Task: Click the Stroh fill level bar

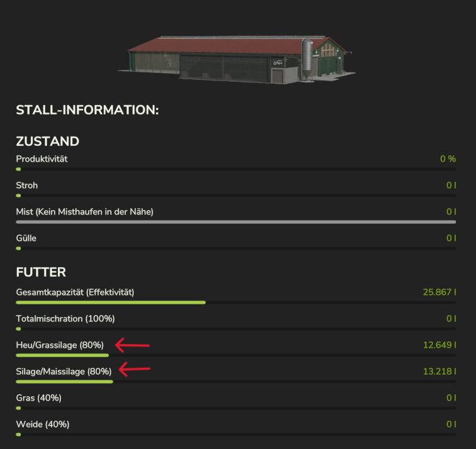Action: click(x=236, y=196)
